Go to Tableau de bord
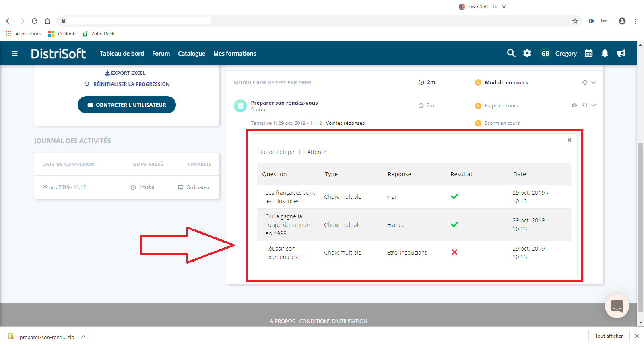Image resolution: width=644 pixels, height=346 pixels. tap(122, 54)
